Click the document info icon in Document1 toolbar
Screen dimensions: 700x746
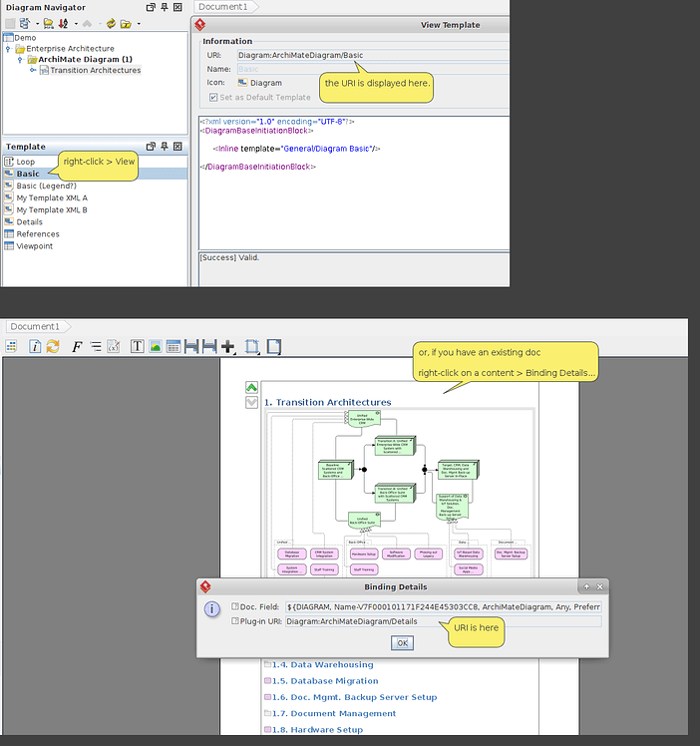35,346
